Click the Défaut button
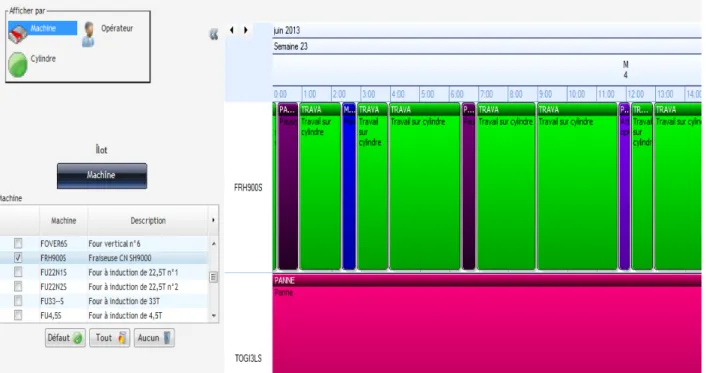Viewport: 706px width, 373px height. point(65,338)
